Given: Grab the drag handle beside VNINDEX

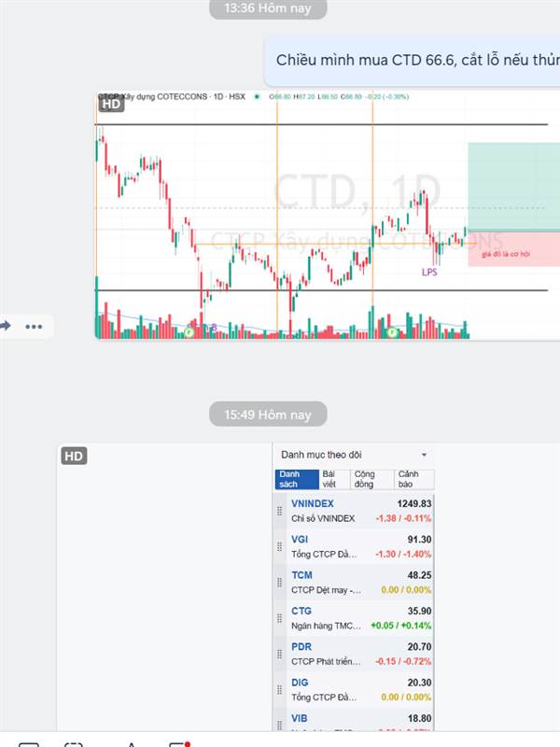Looking at the screenshot, I should 279,511.
